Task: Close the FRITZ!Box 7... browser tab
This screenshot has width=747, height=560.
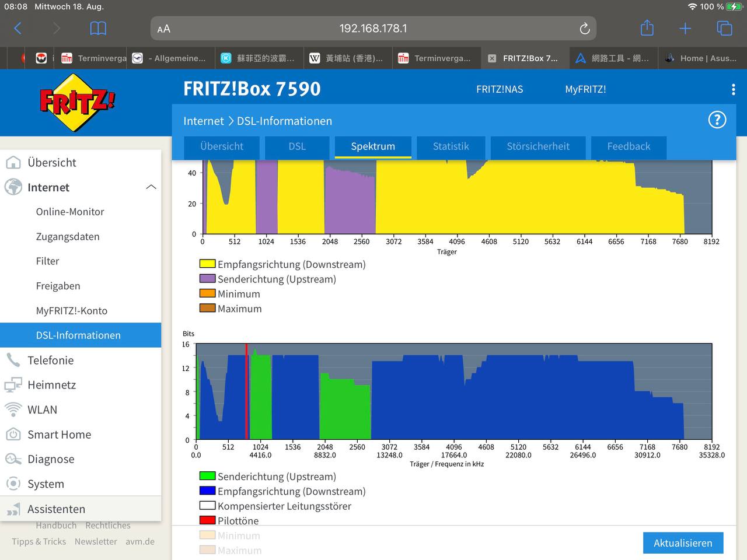Action: (492, 58)
